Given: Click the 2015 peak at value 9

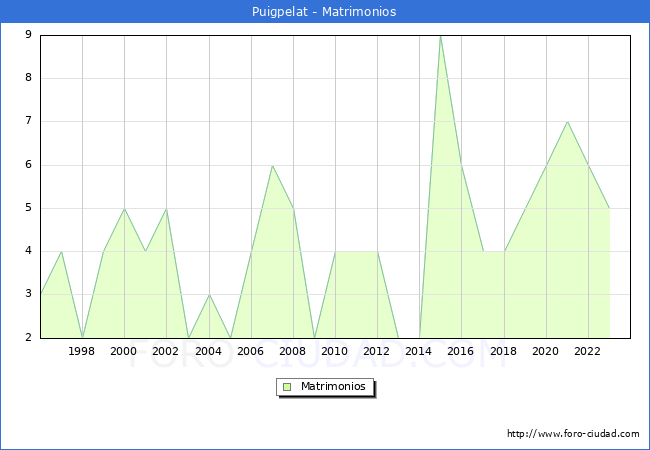Looking at the screenshot, I should (440, 36).
